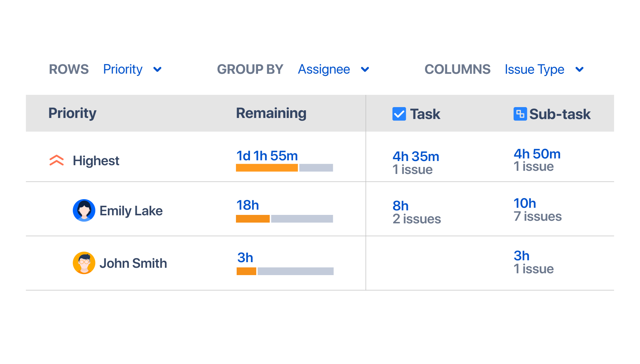640x364 pixels.
Task: Click John Smith's avatar icon
Action: click(84, 263)
